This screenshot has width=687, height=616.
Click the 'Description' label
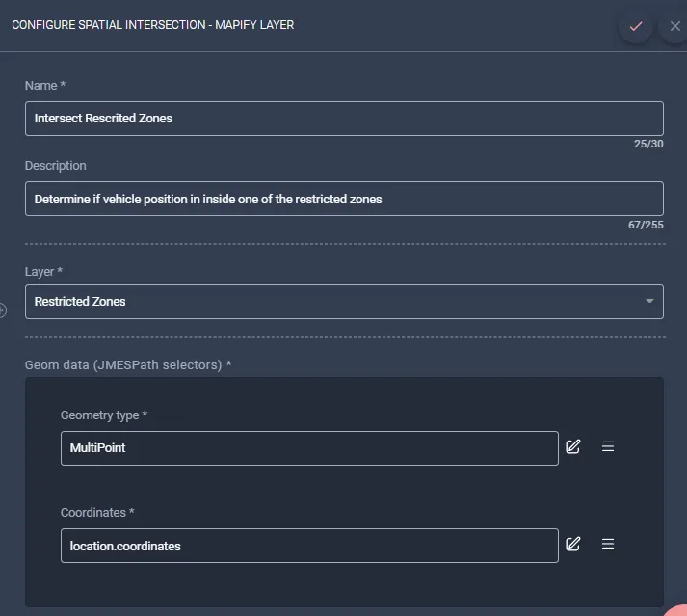click(x=56, y=165)
